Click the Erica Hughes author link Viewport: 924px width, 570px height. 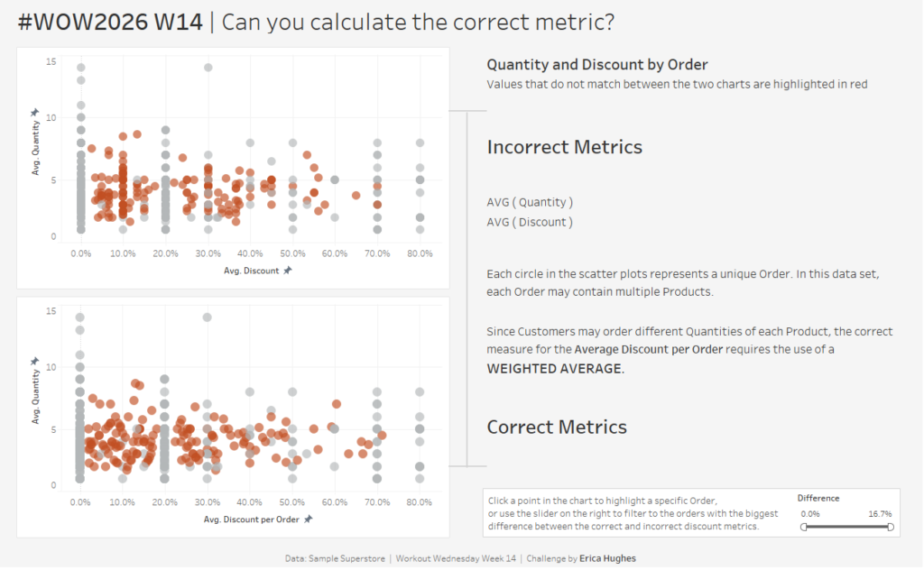(x=608, y=558)
